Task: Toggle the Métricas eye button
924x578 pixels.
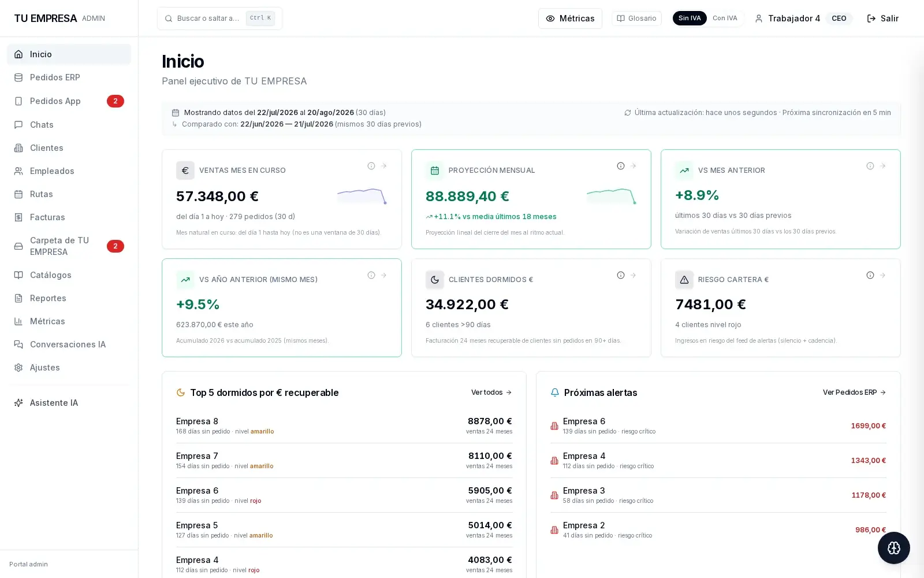Action: click(x=570, y=18)
